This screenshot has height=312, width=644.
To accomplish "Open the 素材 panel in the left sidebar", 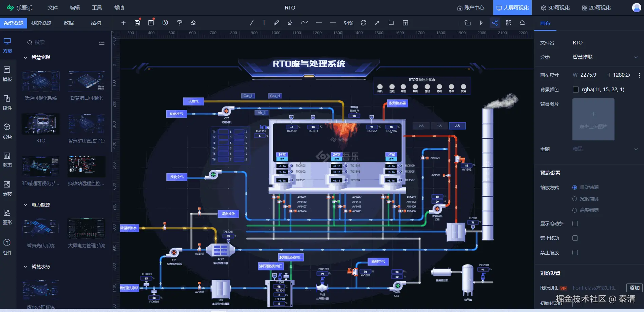I will point(7,188).
